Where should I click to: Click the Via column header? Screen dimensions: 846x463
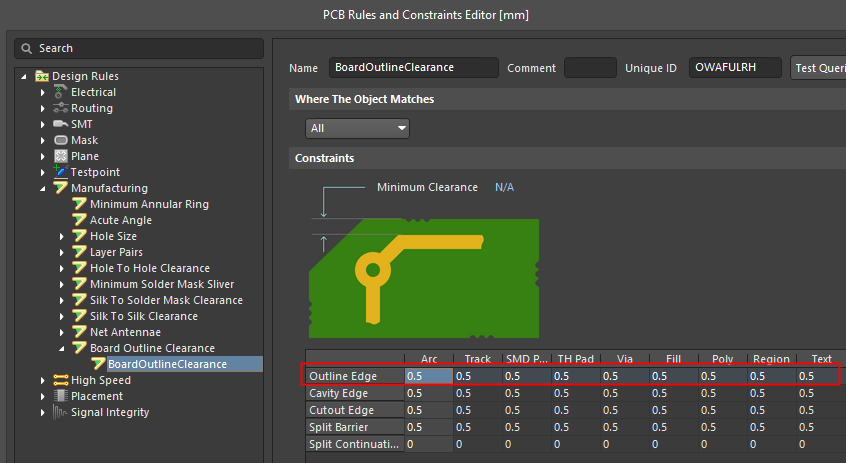coord(625,358)
